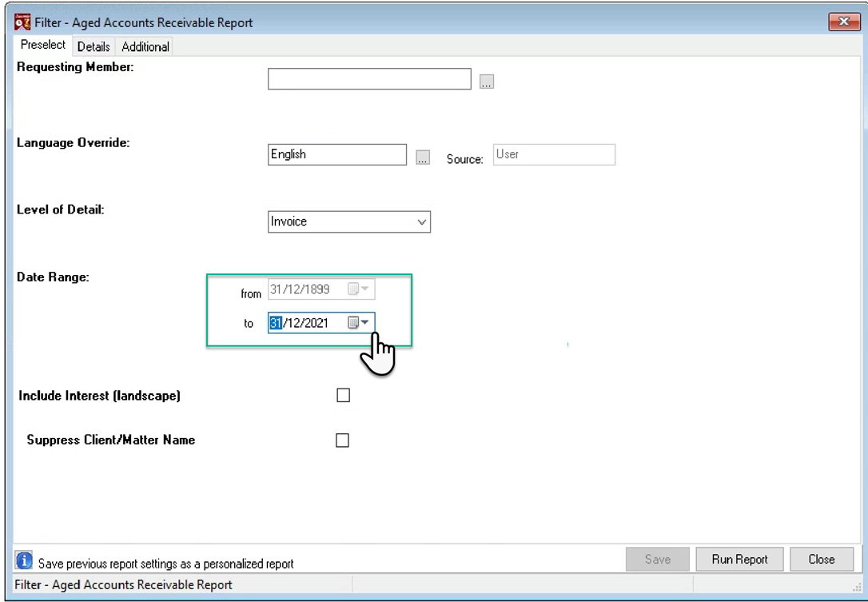Enable the Include Interest (landscape) checkbox
Screen dimensions: 868x602
point(343,396)
